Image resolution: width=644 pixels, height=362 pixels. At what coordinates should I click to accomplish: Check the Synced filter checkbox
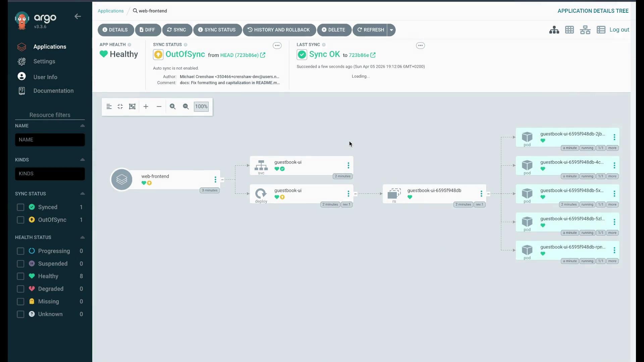click(20, 207)
